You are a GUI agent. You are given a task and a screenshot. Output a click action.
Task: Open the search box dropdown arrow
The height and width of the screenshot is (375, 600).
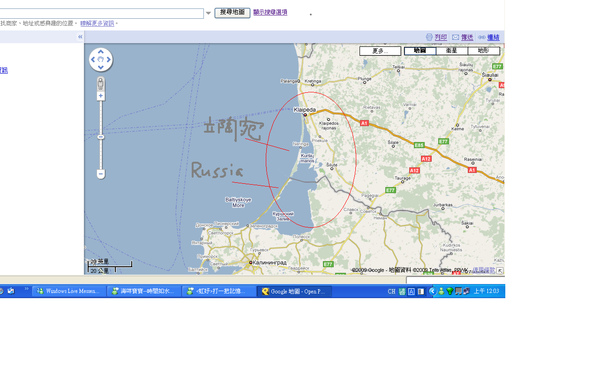(208, 13)
